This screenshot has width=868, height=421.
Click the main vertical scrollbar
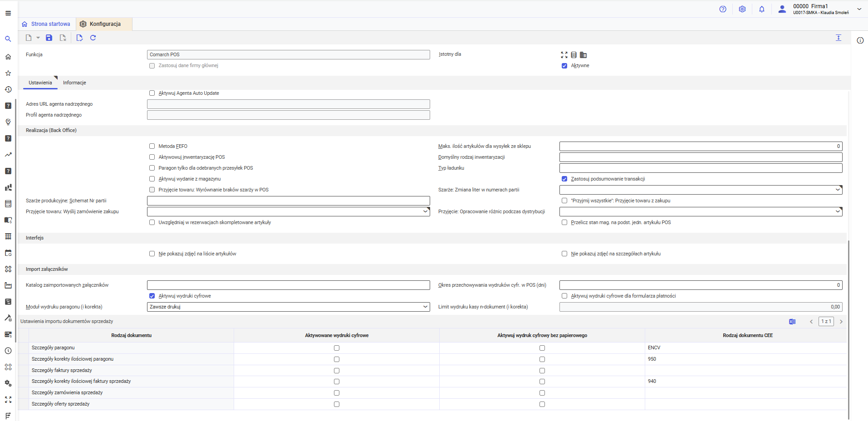[848, 330]
